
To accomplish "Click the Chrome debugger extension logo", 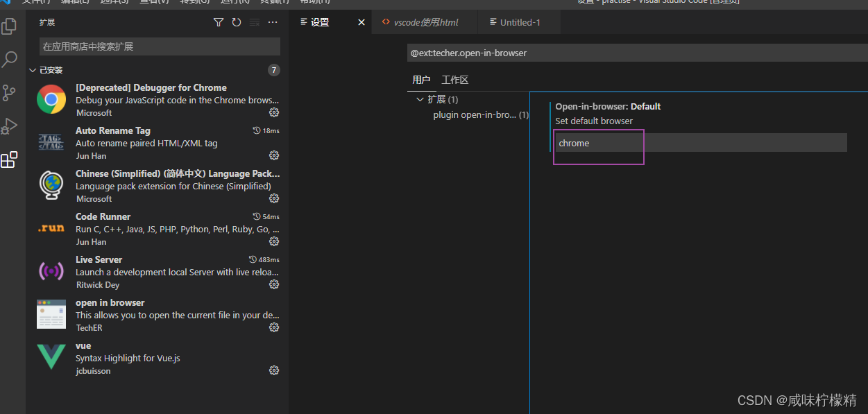I will (51, 99).
